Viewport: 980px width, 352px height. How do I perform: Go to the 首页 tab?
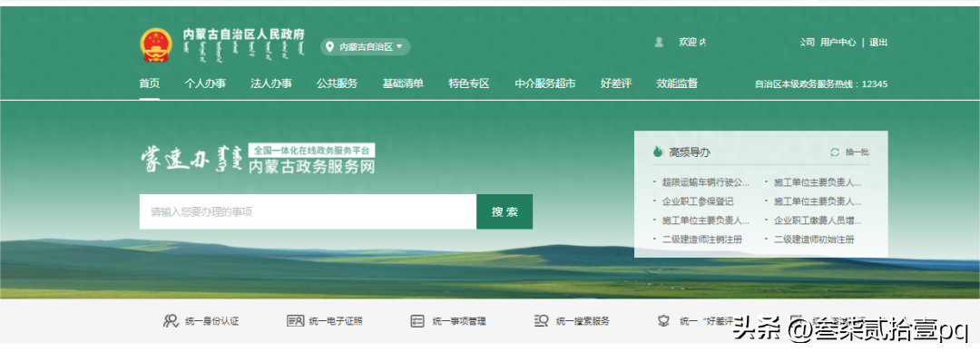[150, 83]
